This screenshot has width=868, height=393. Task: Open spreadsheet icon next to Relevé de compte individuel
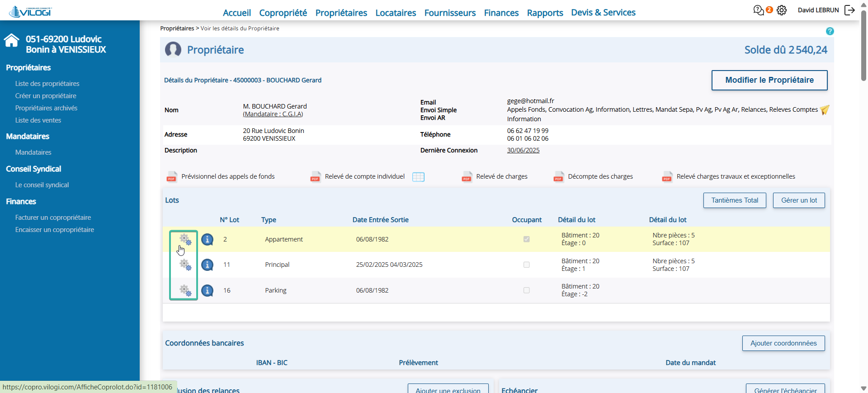coord(418,177)
